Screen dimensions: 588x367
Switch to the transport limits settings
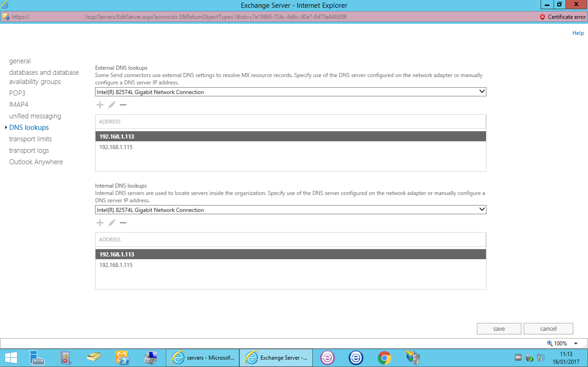click(30, 139)
